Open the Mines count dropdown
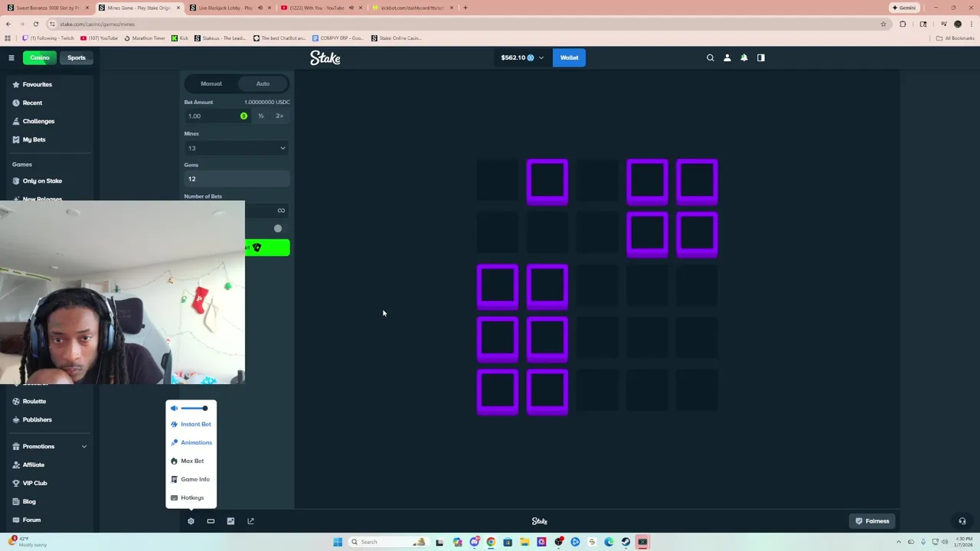This screenshot has width=980, height=551. 236,148
